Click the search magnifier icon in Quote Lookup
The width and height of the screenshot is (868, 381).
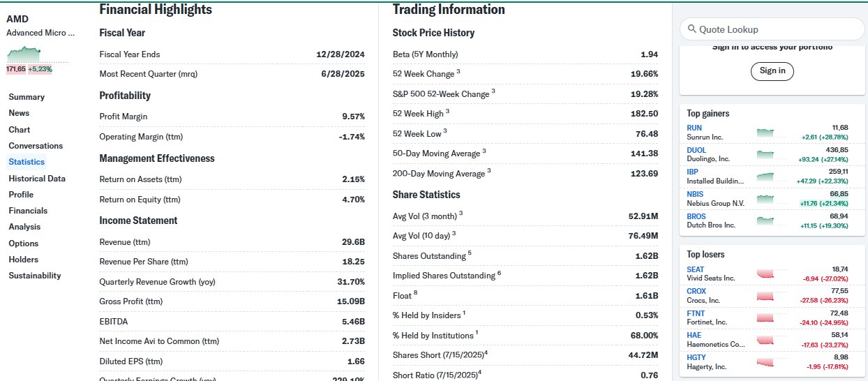coord(692,29)
